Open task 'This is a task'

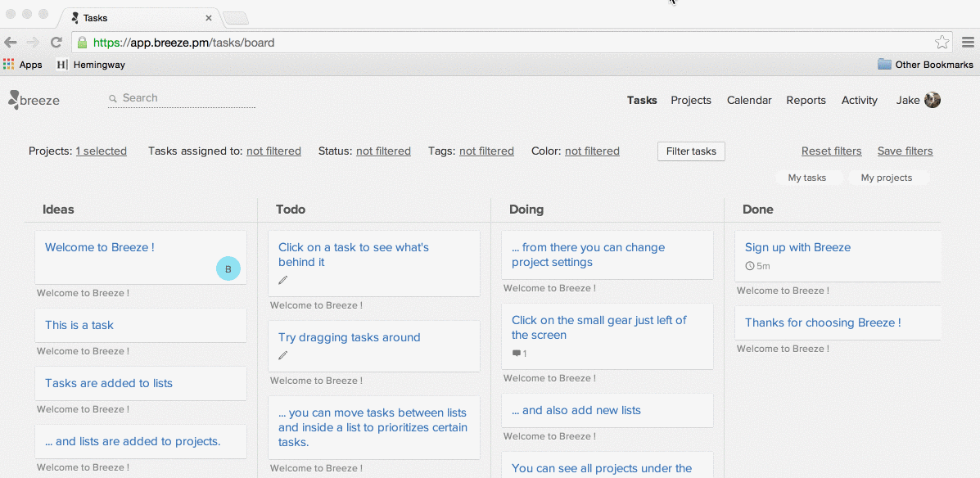(79, 325)
